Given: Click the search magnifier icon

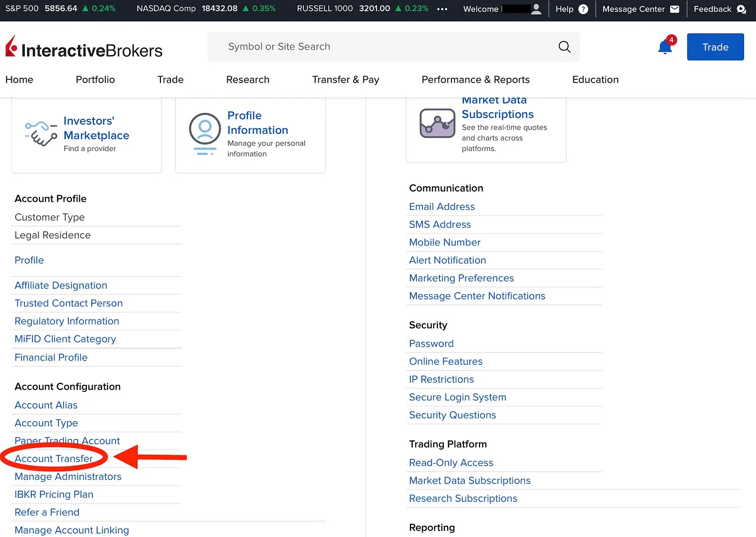Looking at the screenshot, I should (564, 47).
